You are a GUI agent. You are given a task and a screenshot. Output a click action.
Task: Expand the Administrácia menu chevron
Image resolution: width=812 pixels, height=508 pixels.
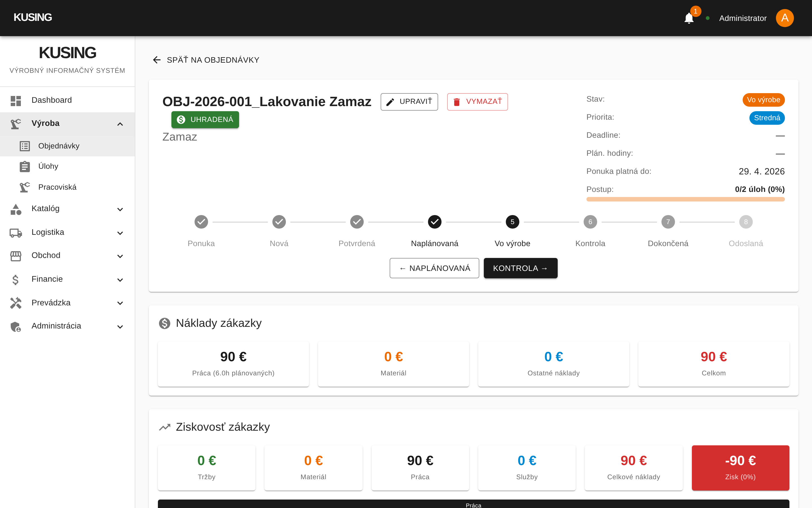(x=120, y=327)
